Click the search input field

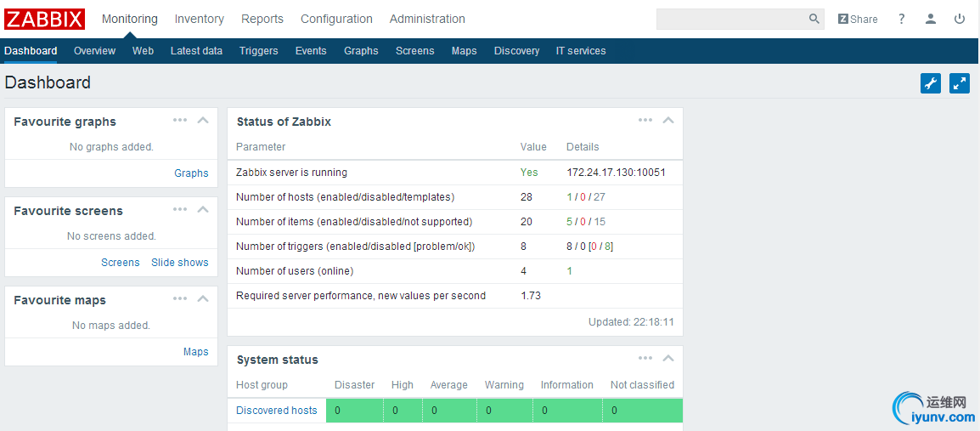[x=730, y=19]
